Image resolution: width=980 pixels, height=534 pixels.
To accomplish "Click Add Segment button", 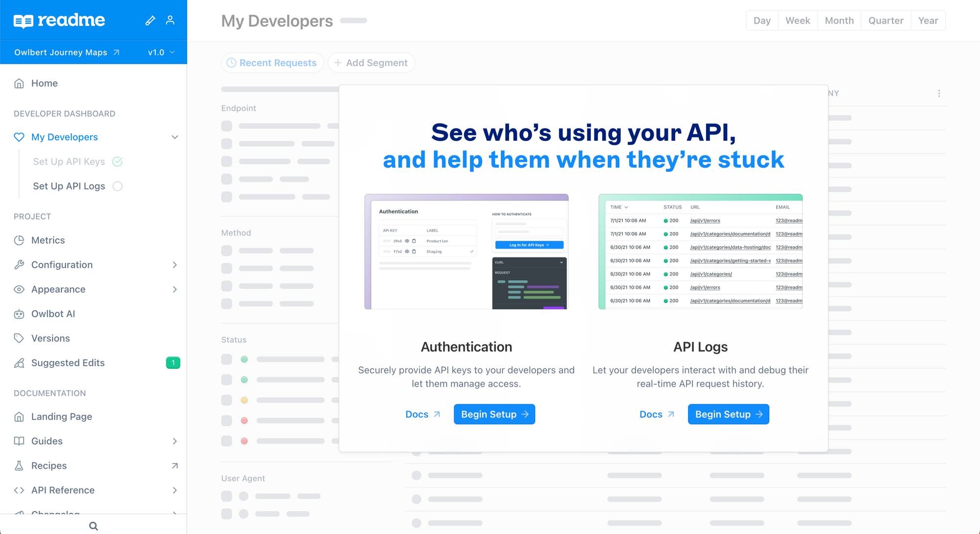I will click(371, 63).
